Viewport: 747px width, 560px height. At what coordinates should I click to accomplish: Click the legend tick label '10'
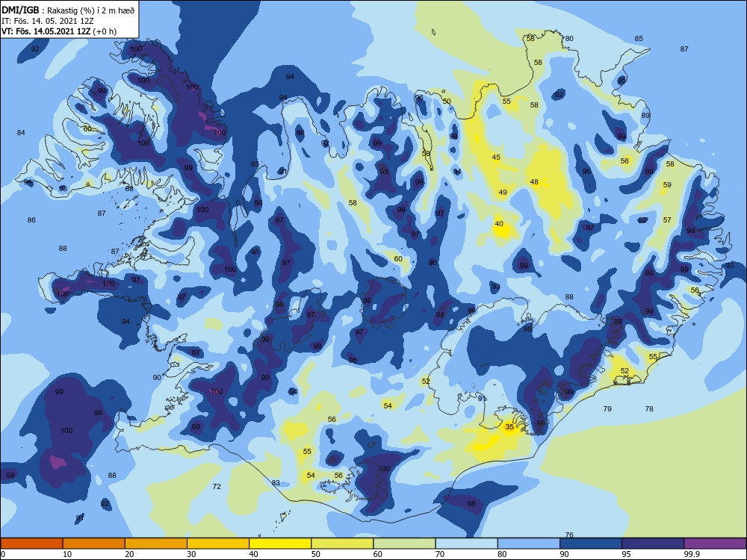click(67, 554)
